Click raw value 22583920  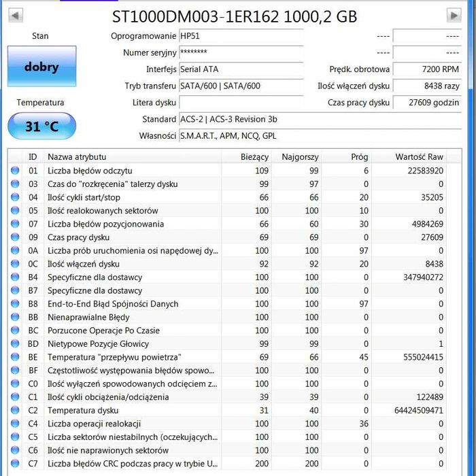pyautogui.click(x=425, y=171)
